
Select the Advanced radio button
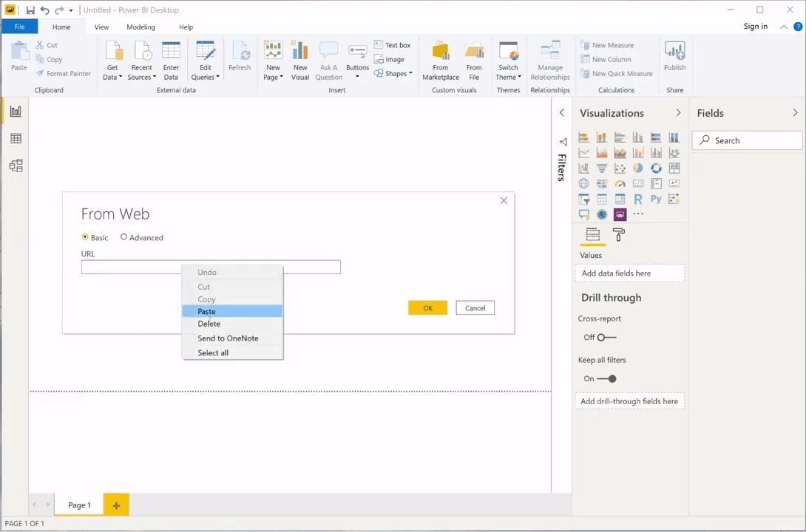pyautogui.click(x=124, y=237)
